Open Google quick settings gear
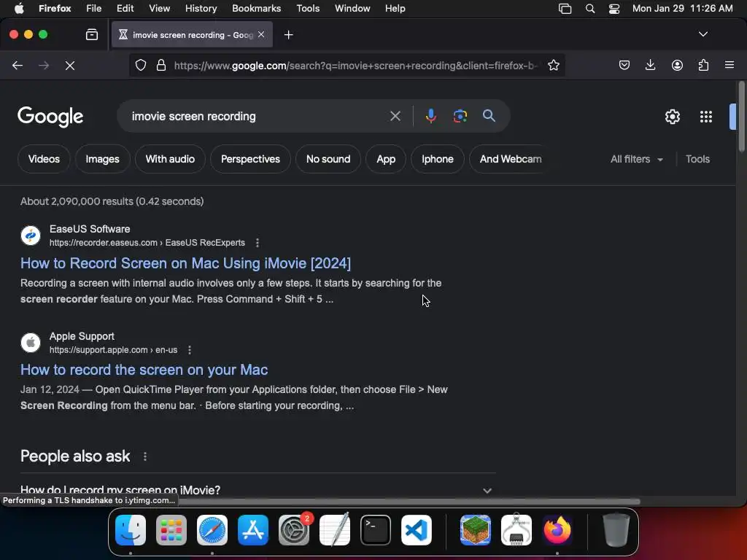747x560 pixels. pos(672,117)
